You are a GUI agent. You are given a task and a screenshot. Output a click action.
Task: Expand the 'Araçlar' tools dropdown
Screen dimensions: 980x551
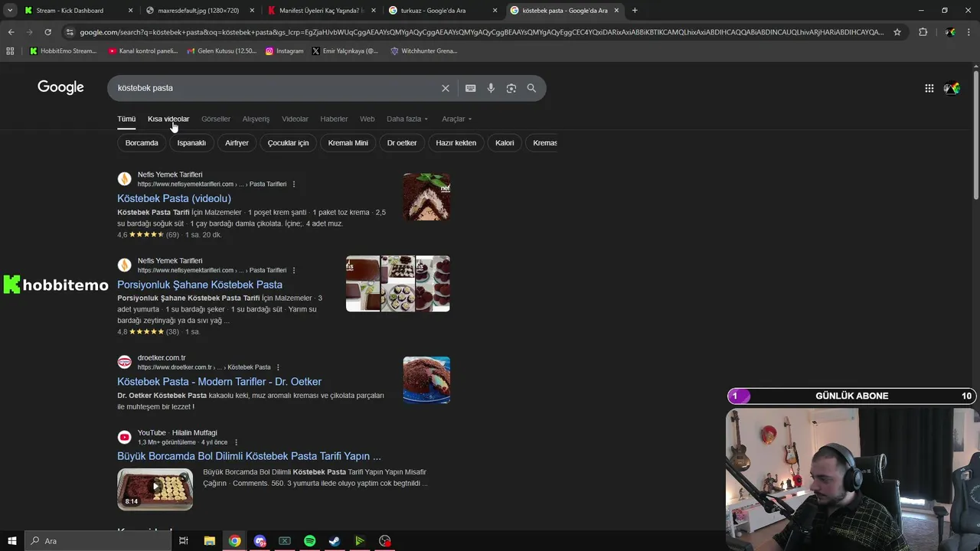(x=456, y=119)
